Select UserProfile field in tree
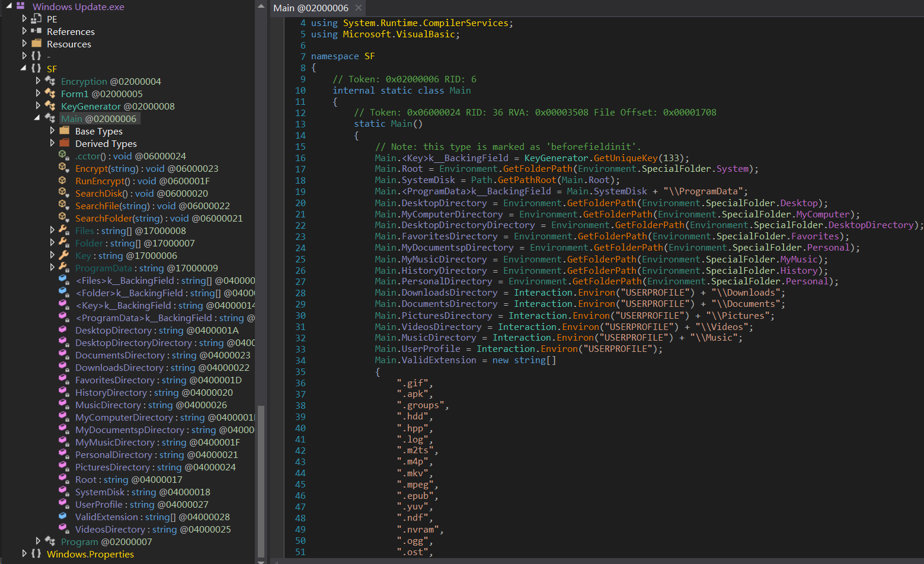The width and height of the screenshot is (924, 564). [x=142, y=504]
